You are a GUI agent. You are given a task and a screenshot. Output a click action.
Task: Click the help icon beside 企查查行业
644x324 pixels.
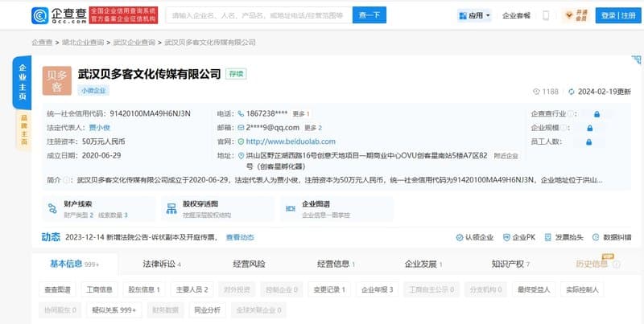pyautogui.click(x=571, y=114)
